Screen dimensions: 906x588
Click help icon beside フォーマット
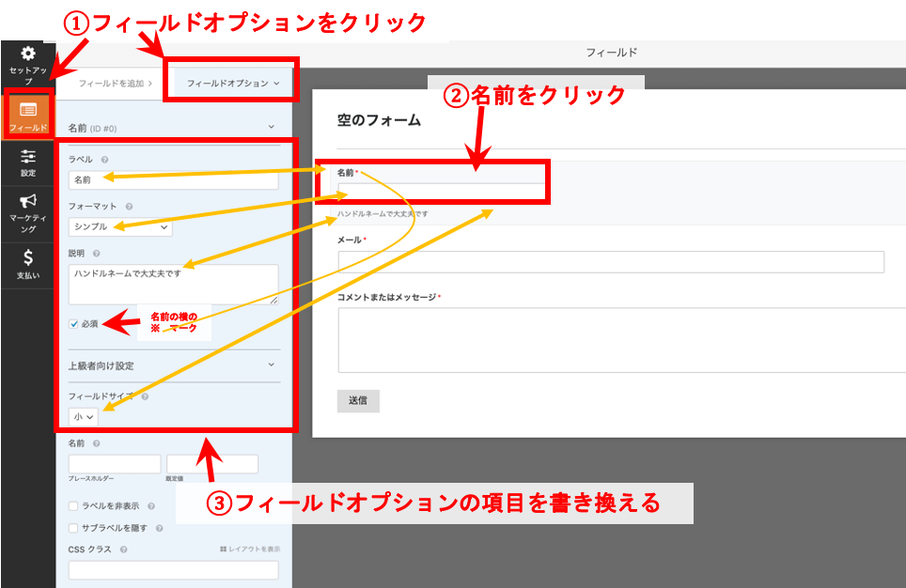(x=129, y=207)
